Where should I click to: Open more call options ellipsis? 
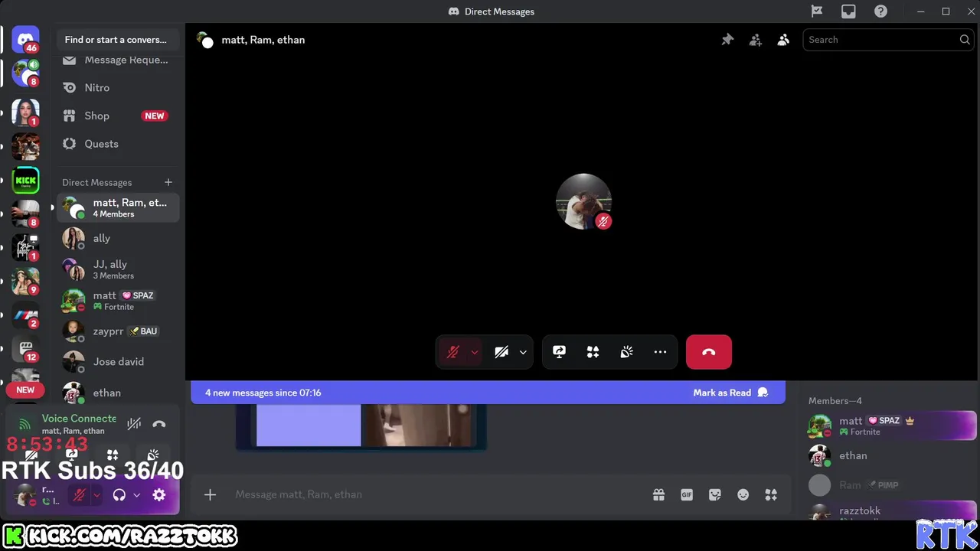pos(660,352)
